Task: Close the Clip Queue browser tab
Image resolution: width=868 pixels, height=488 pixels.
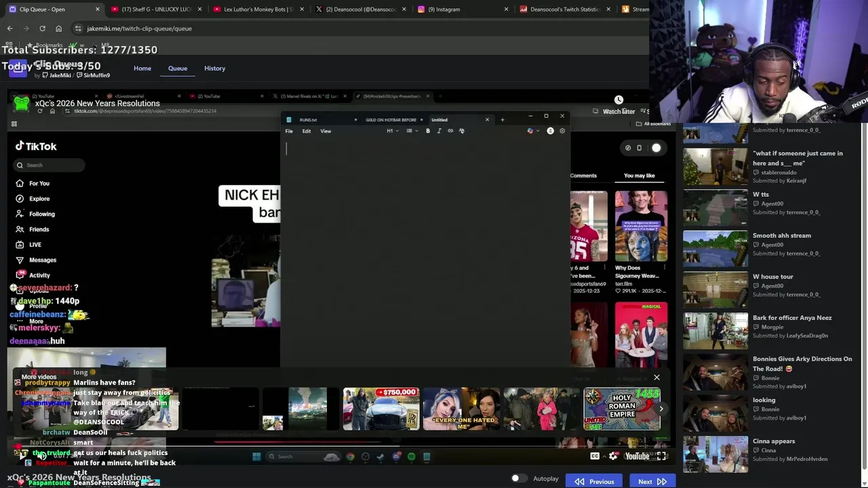Action: 98,9
